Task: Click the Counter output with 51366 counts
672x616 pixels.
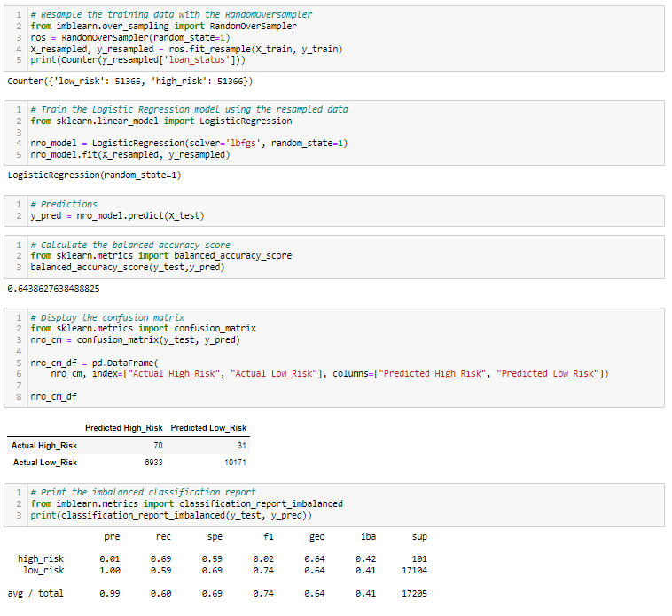Action: [130, 82]
